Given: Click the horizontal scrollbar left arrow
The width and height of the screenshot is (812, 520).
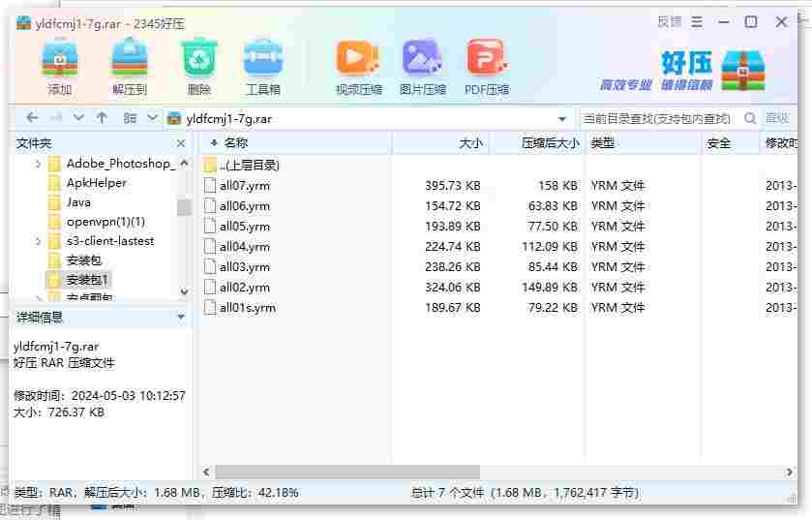Looking at the screenshot, I should pos(206,472).
